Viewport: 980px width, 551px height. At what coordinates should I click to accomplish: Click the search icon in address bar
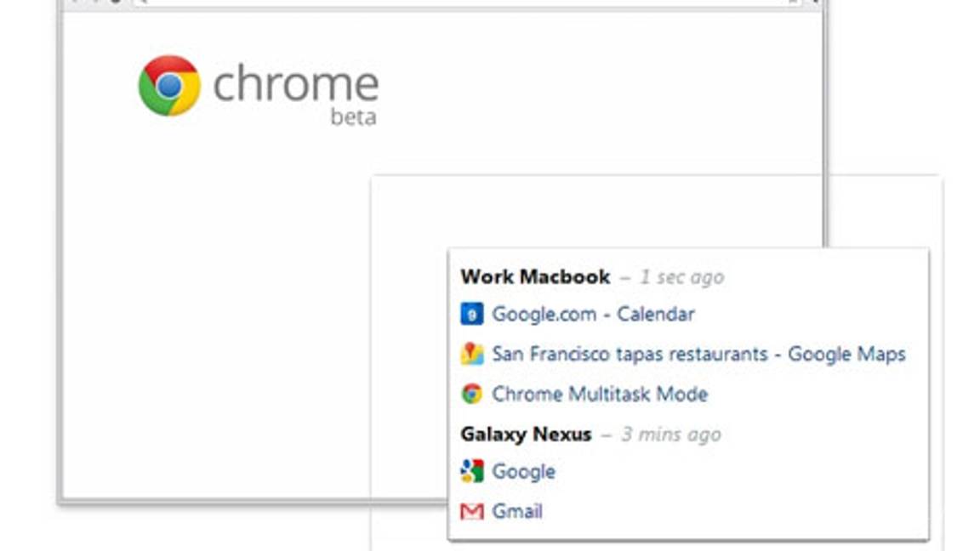click(x=141, y=2)
